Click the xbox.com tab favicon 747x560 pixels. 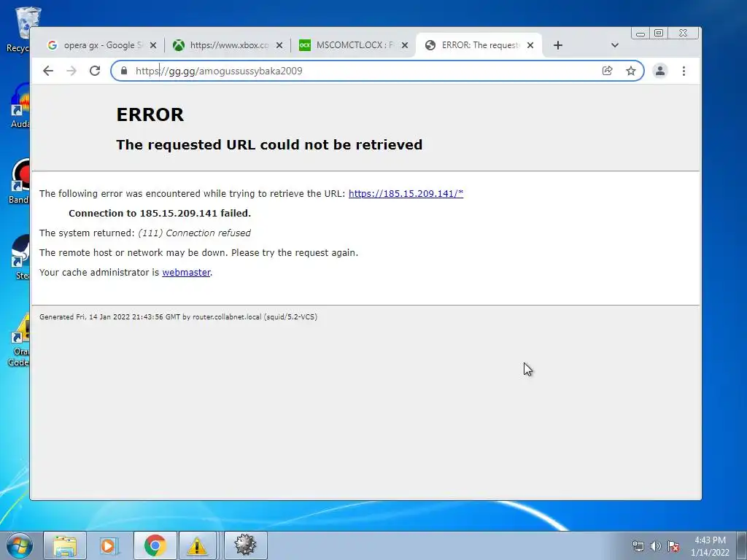coord(179,45)
